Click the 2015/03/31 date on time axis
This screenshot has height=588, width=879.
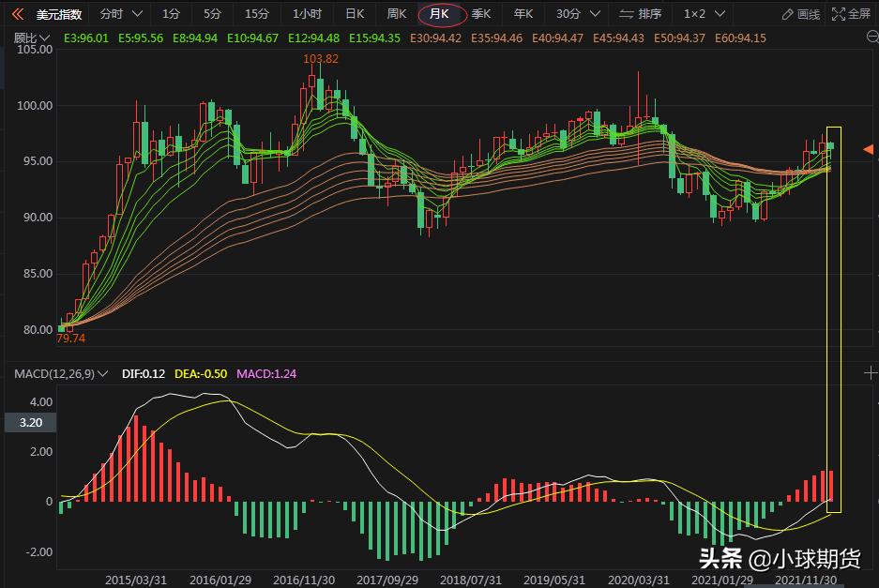[x=136, y=580]
